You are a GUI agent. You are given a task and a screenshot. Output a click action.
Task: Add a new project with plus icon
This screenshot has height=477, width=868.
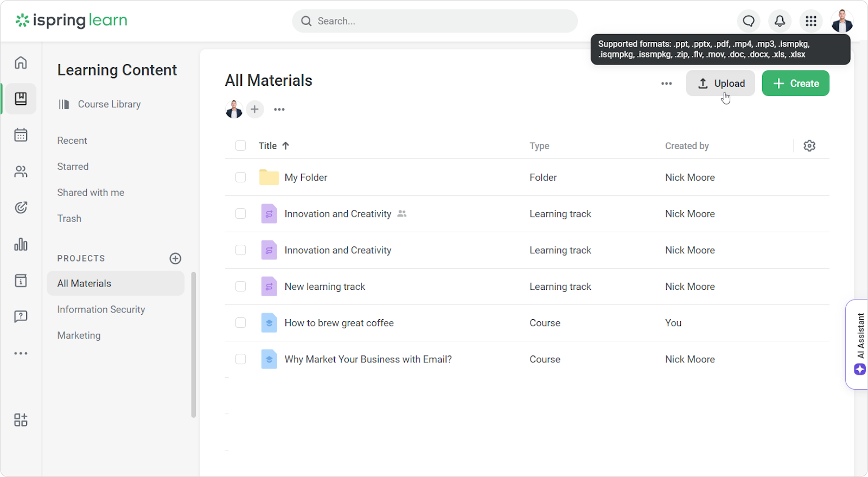pyautogui.click(x=175, y=258)
